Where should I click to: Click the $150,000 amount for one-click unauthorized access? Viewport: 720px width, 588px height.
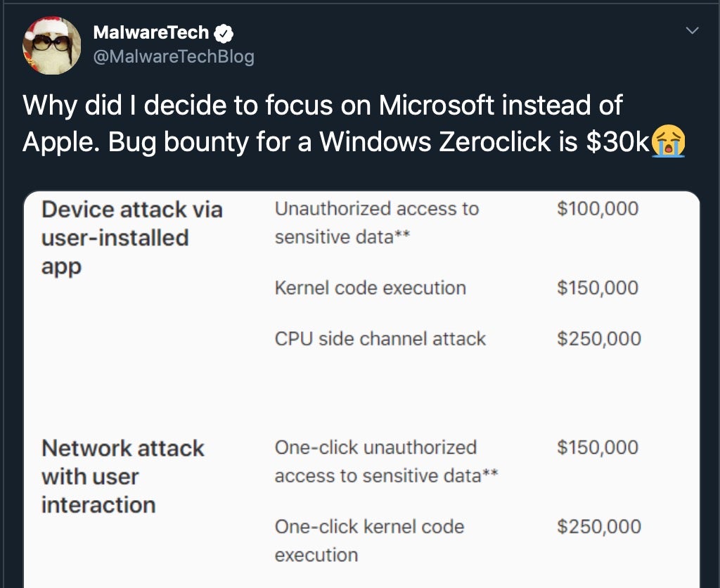598,447
